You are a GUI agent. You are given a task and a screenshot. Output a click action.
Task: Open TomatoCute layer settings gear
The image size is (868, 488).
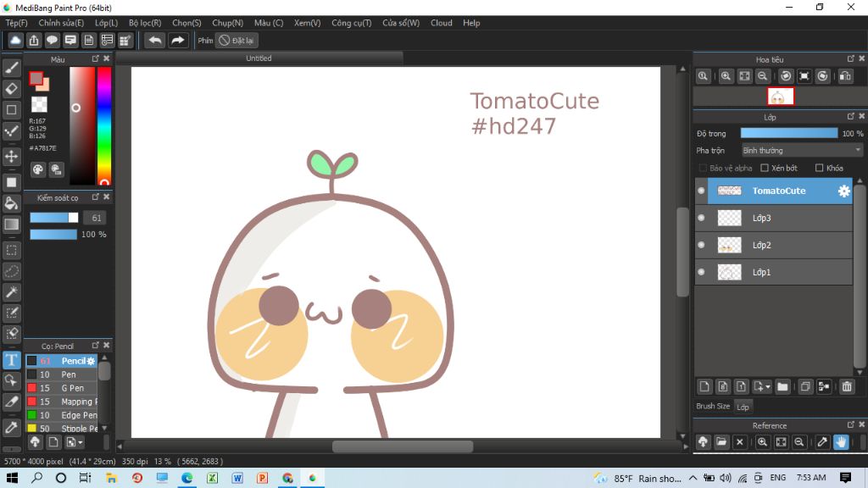(843, 191)
